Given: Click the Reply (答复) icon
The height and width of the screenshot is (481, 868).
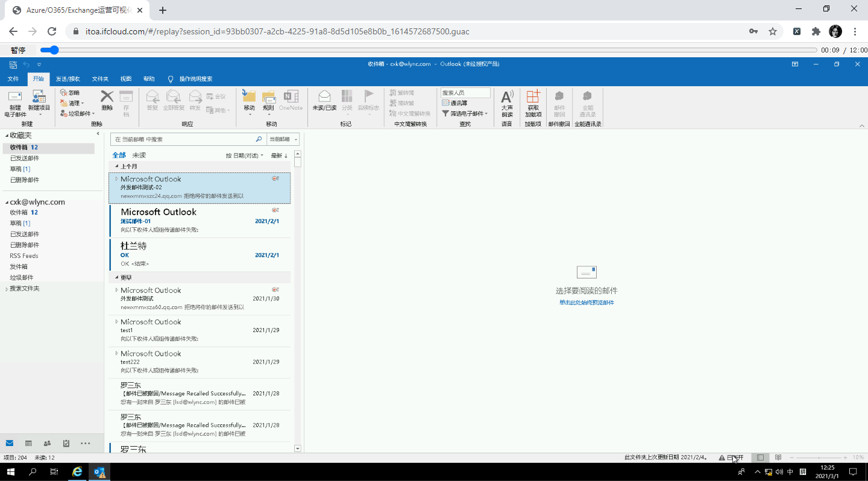Looking at the screenshot, I should [153, 96].
